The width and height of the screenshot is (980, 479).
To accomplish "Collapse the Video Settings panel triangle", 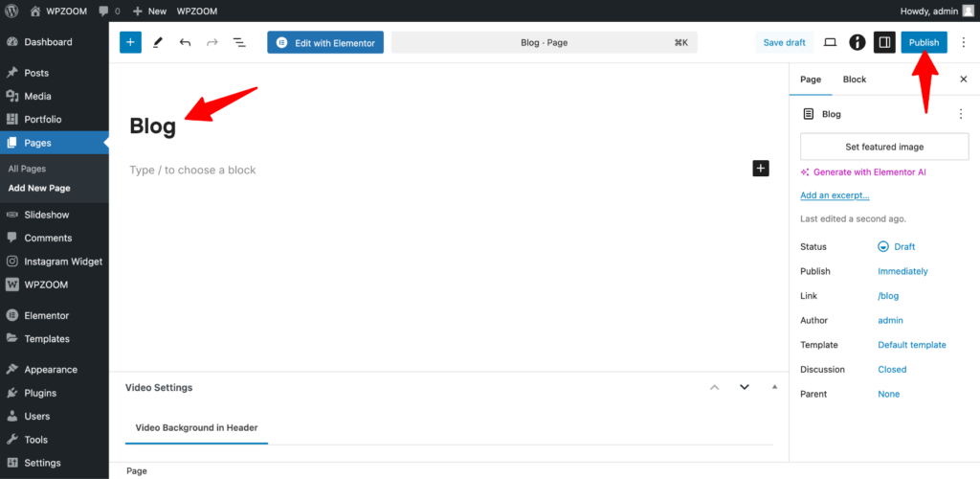I will [x=774, y=387].
